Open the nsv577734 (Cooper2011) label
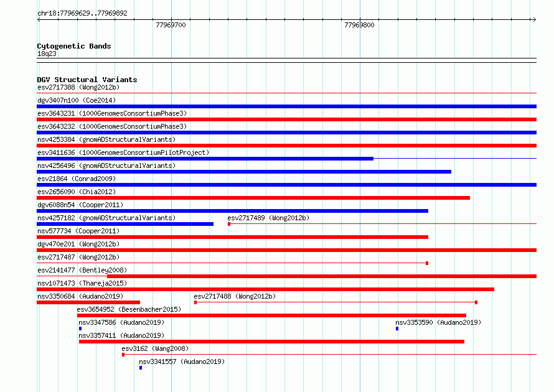 point(78,231)
